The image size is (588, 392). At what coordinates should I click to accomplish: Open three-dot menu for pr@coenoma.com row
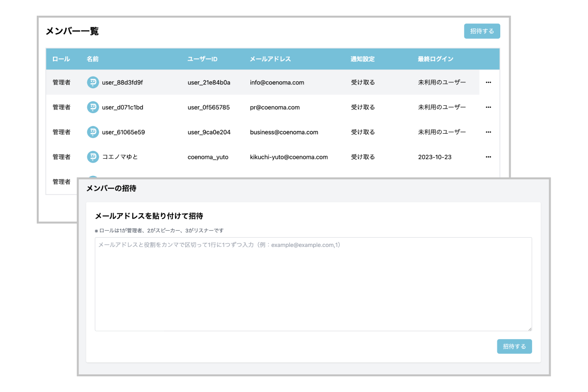click(488, 107)
